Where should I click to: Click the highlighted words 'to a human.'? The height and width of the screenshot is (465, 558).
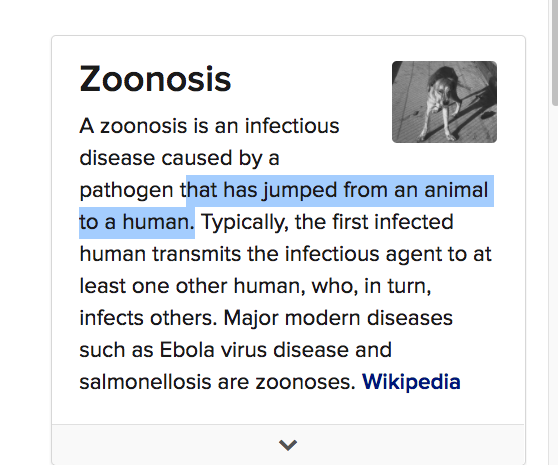click(x=137, y=222)
